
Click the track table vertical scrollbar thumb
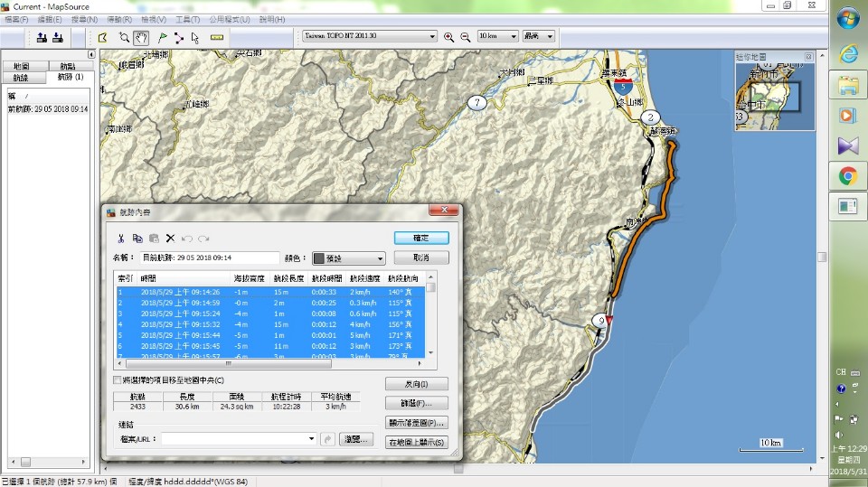430,287
